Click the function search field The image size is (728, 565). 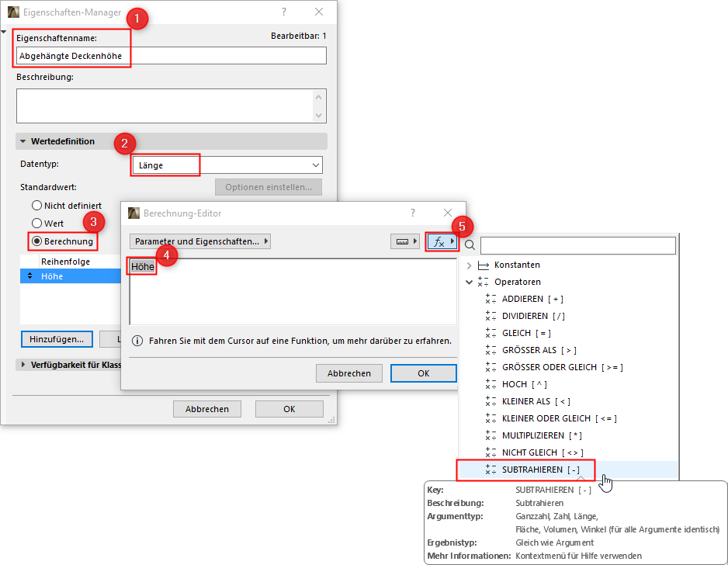pos(578,245)
